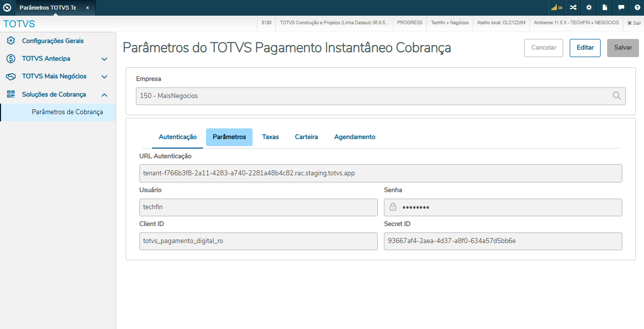Screen dimensions: 644x329
Task: Click the Client ID field
Action: tap(258, 241)
